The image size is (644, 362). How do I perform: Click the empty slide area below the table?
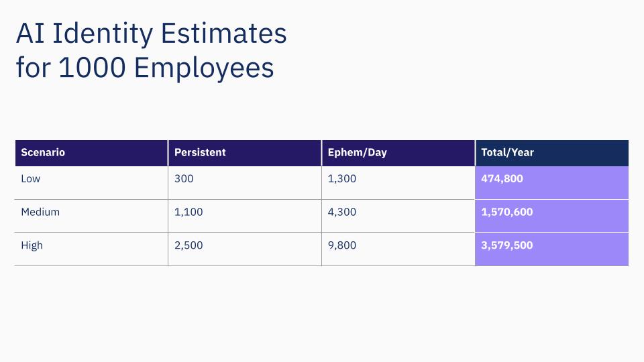tap(322, 315)
